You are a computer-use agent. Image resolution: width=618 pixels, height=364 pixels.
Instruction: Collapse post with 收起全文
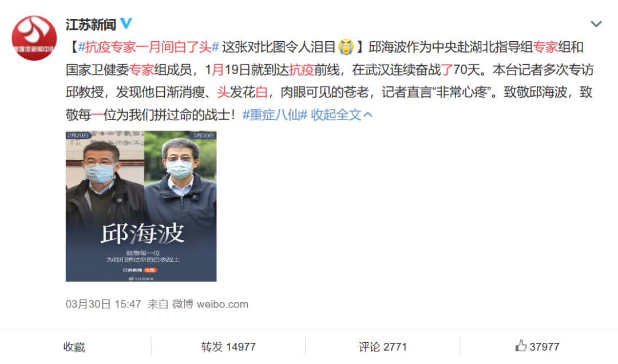click(x=336, y=115)
